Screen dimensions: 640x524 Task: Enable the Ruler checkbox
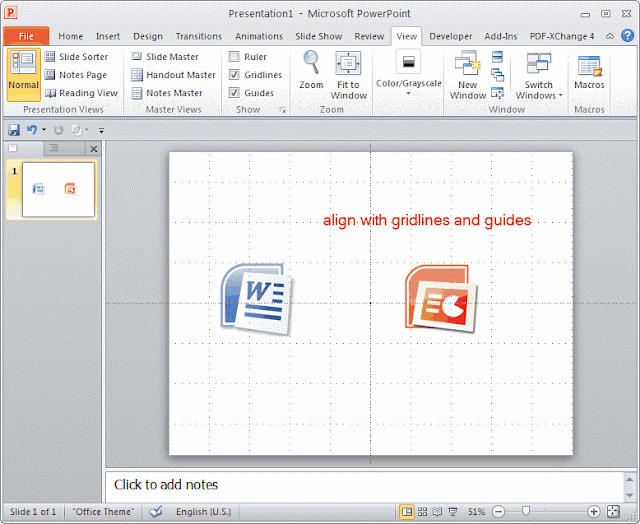pyautogui.click(x=234, y=57)
